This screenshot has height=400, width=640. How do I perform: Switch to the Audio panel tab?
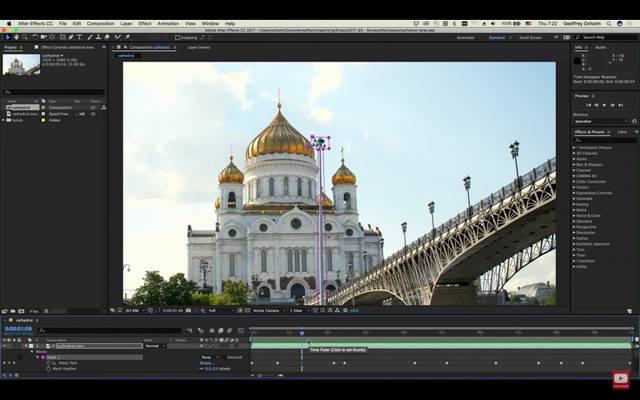click(600, 47)
